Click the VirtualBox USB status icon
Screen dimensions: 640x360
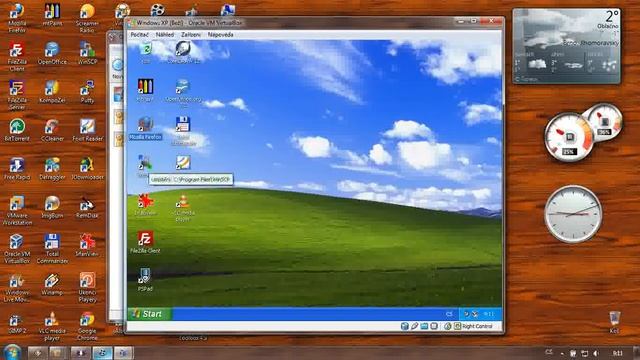[x=414, y=326]
